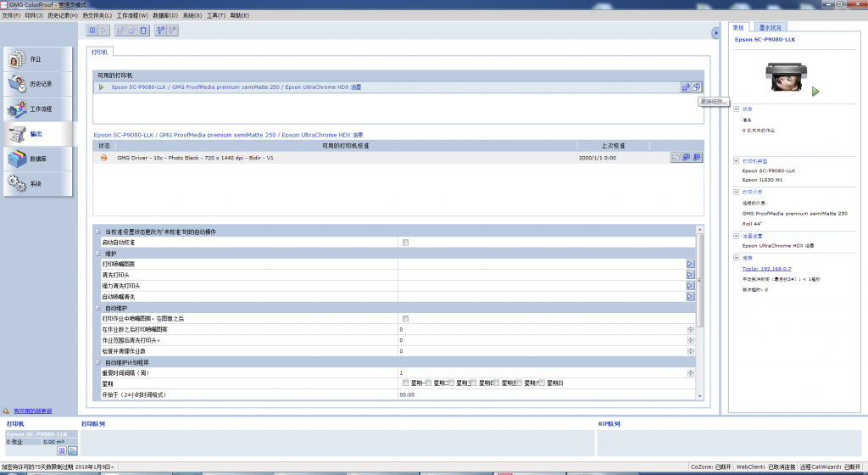Viewport: 868px width, 475px height.
Task: Collapse right panel with round arrow button
Action: coord(715,33)
